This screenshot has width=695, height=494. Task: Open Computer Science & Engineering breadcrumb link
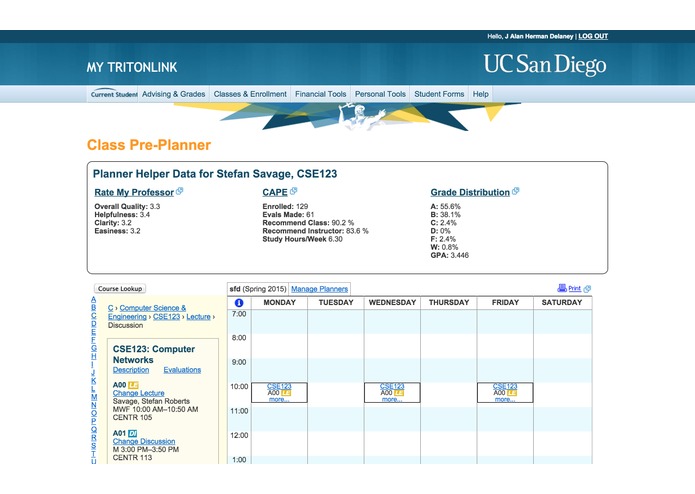[x=147, y=312]
